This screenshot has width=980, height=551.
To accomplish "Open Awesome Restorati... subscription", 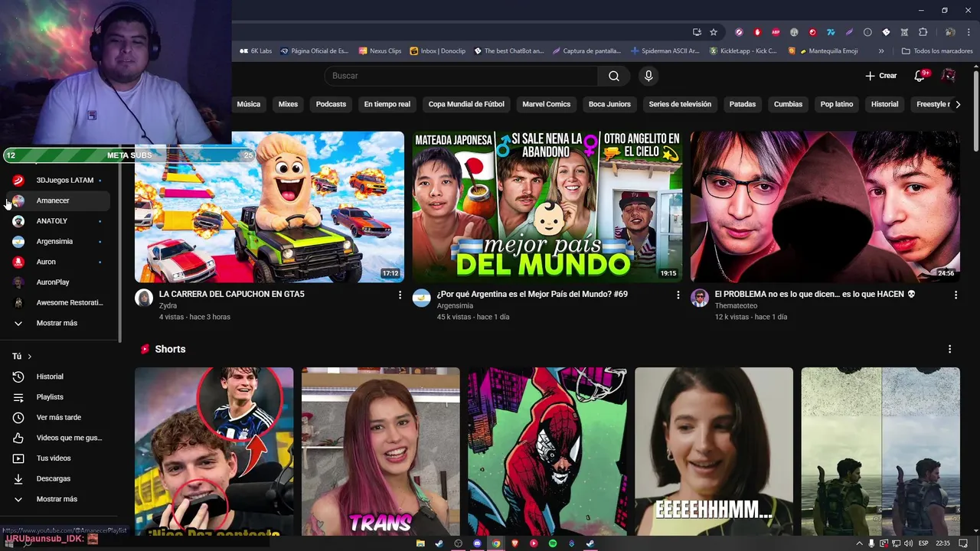I will (x=60, y=303).
